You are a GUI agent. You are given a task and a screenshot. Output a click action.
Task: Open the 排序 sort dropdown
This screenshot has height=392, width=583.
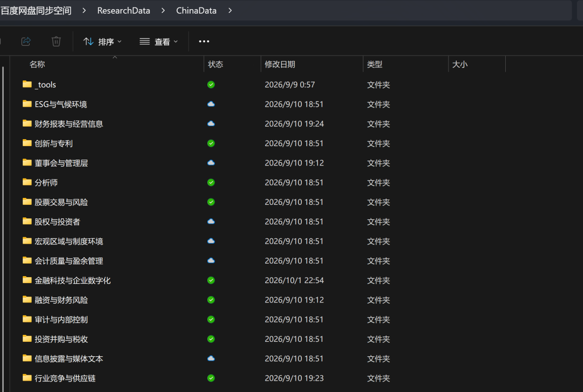[102, 42]
